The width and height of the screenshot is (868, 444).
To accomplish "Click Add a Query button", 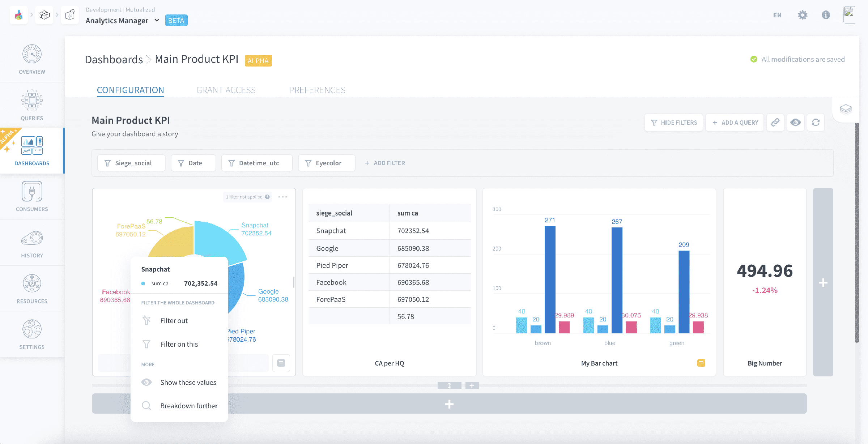I will click(x=735, y=123).
